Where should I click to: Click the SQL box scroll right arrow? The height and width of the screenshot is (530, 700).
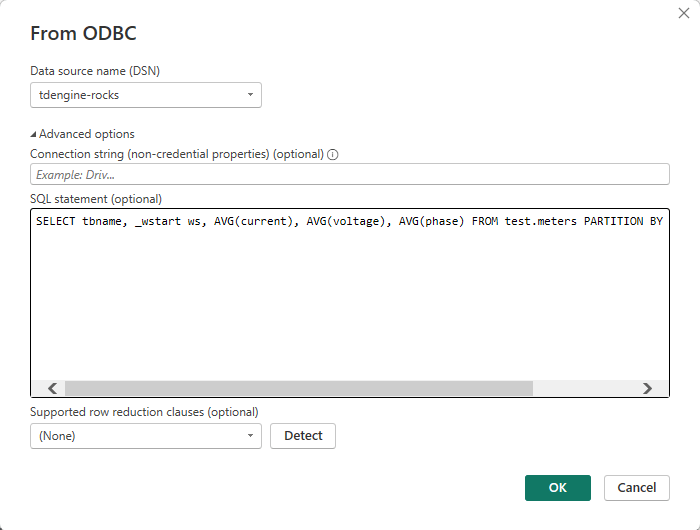tap(647, 388)
